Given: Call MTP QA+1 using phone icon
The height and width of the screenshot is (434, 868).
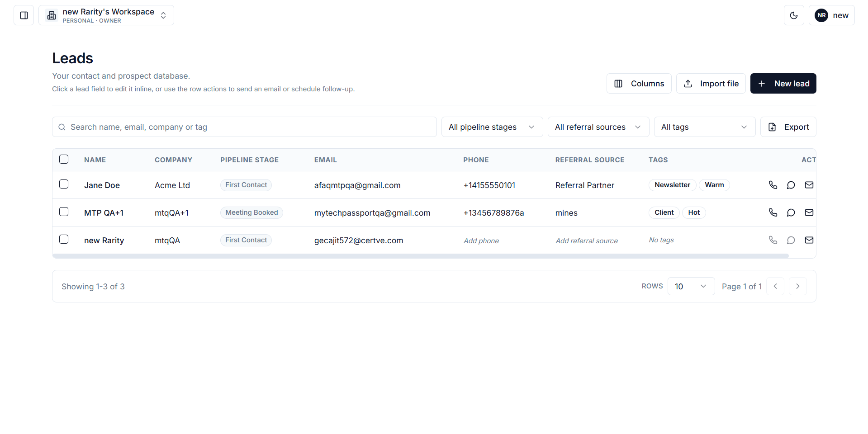Looking at the screenshot, I should click(x=773, y=212).
